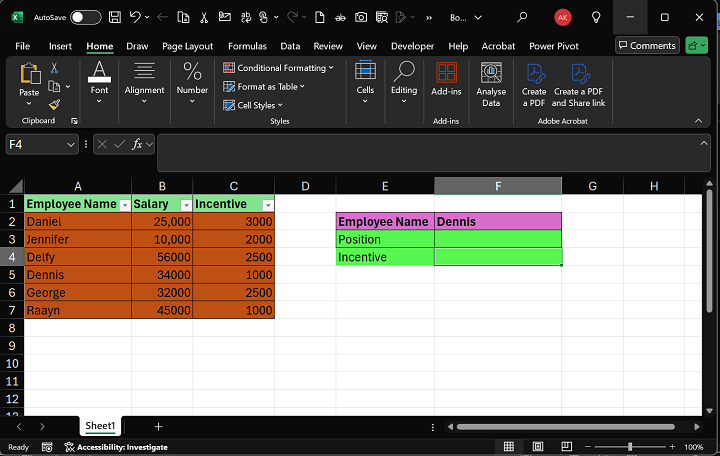Click the Format Painter brush icon
Image resolution: width=720 pixels, height=456 pixels.
54,104
